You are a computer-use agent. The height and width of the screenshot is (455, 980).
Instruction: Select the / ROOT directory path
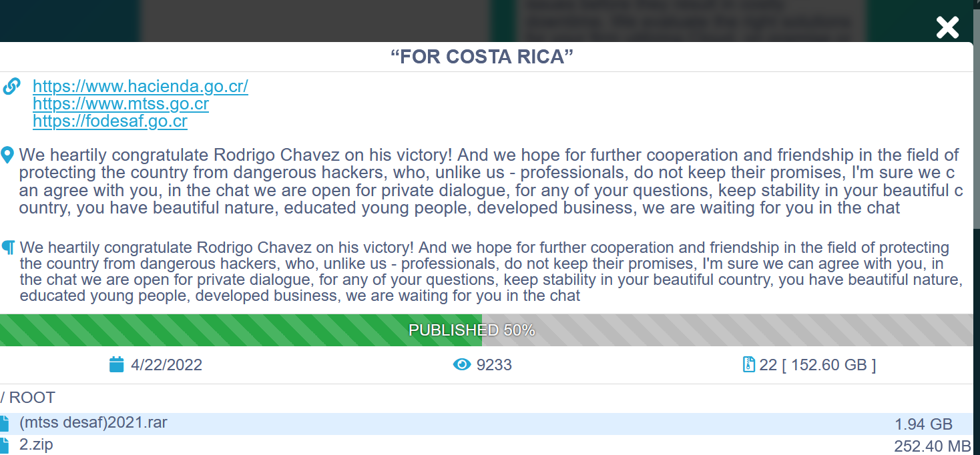[x=28, y=398]
